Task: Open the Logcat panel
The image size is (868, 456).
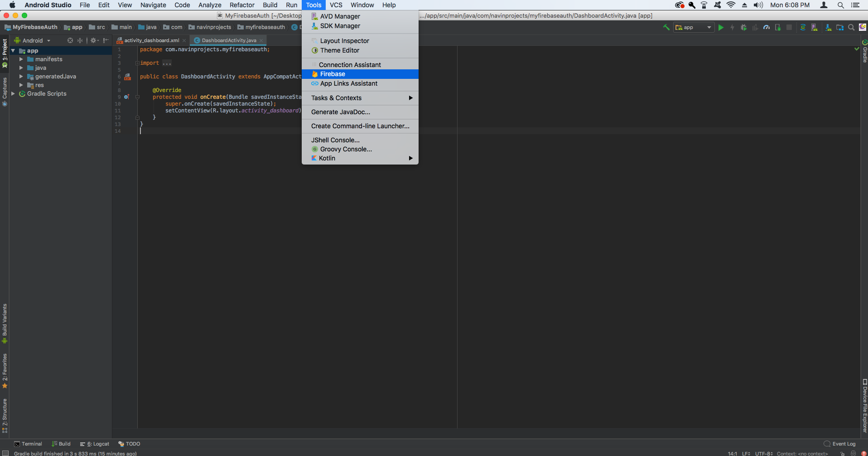Action: point(95,443)
